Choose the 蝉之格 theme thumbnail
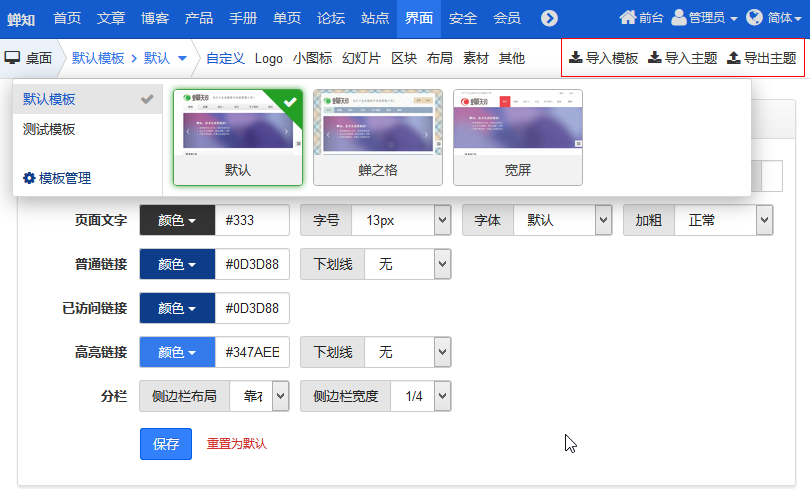The height and width of the screenshot is (495, 810). pos(378,137)
